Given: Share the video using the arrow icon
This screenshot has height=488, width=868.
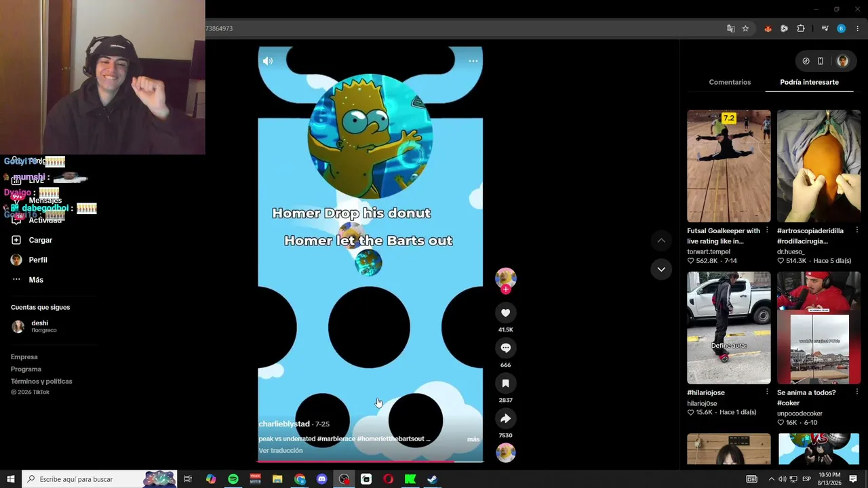Looking at the screenshot, I should click(x=505, y=418).
